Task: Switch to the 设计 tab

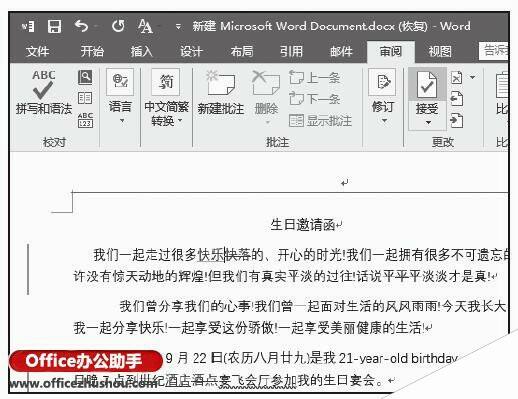Action: click(x=191, y=52)
